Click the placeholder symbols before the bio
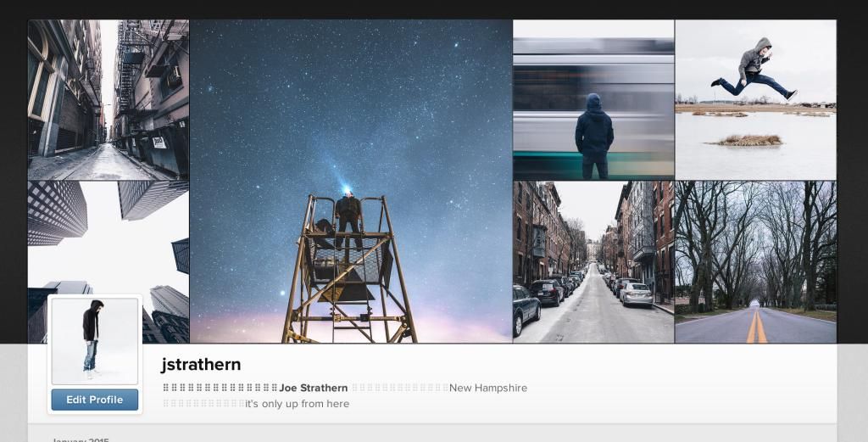The height and width of the screenshot is (442, 868). (x=203, y=404)
